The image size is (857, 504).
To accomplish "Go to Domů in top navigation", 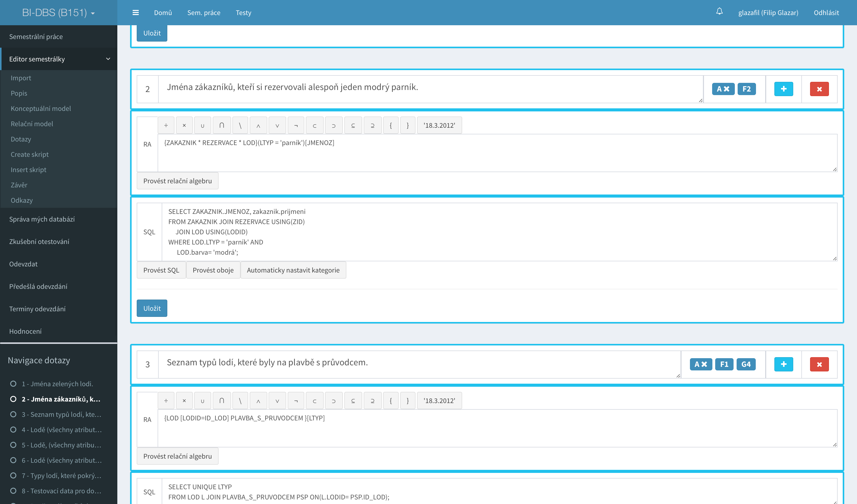I will [163, 12].
